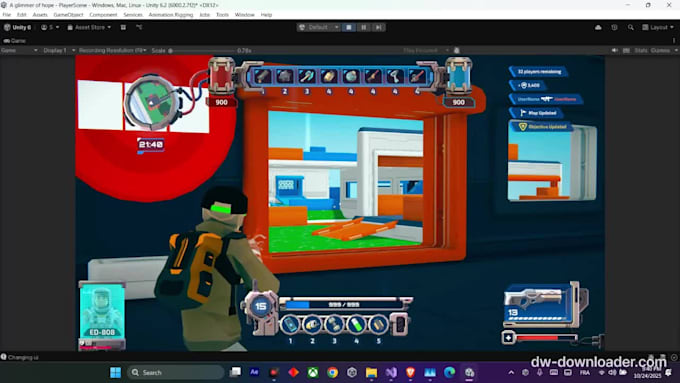Select consumable slot 3 in bottom hotbar

click(x=334, y=324)
